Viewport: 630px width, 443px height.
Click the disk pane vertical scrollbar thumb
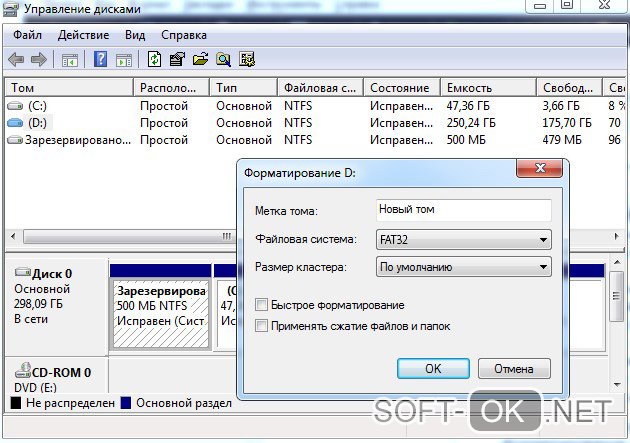tap(616, 296)
